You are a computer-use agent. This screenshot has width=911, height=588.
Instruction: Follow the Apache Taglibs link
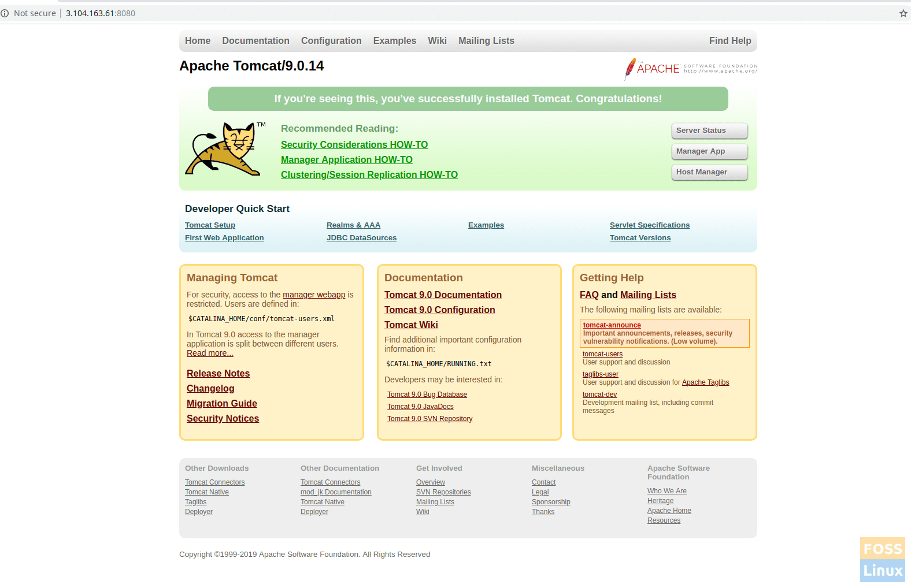(x=705, y=382)
